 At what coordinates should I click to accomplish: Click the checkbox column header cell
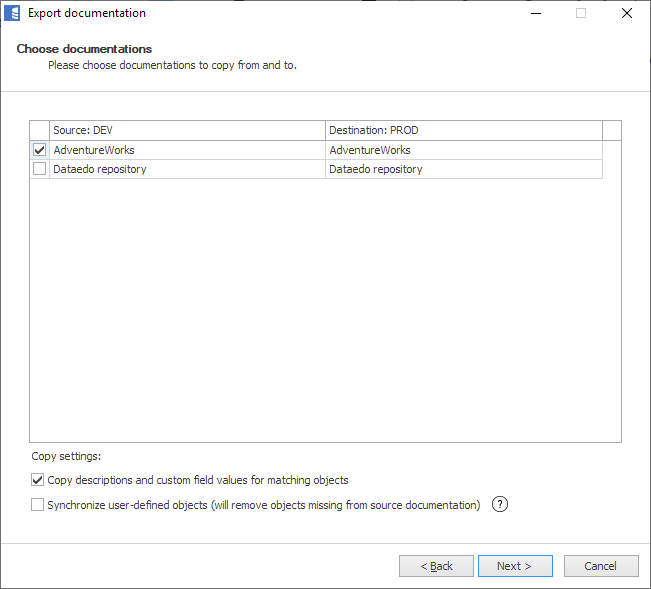(x=40, y=131)
